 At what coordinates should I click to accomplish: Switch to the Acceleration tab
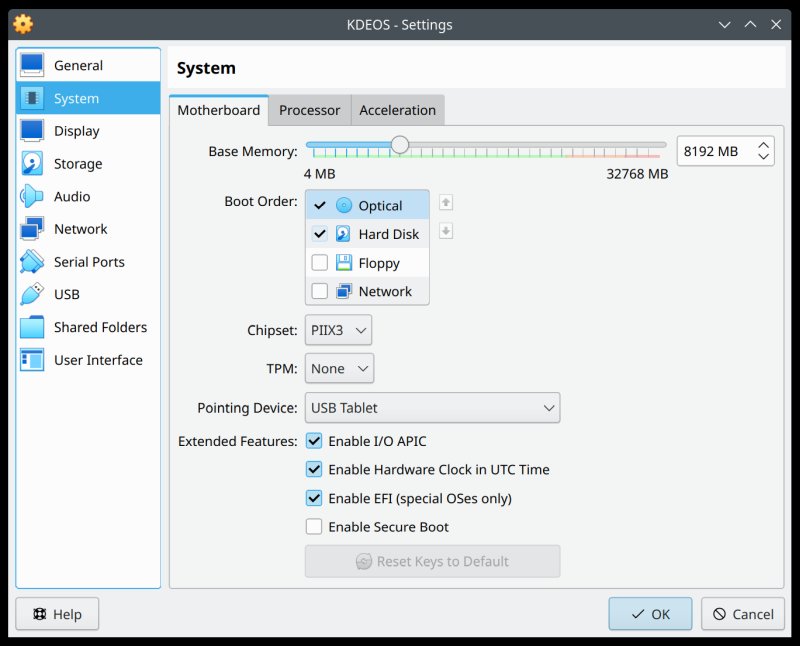(x=397, y=110)
